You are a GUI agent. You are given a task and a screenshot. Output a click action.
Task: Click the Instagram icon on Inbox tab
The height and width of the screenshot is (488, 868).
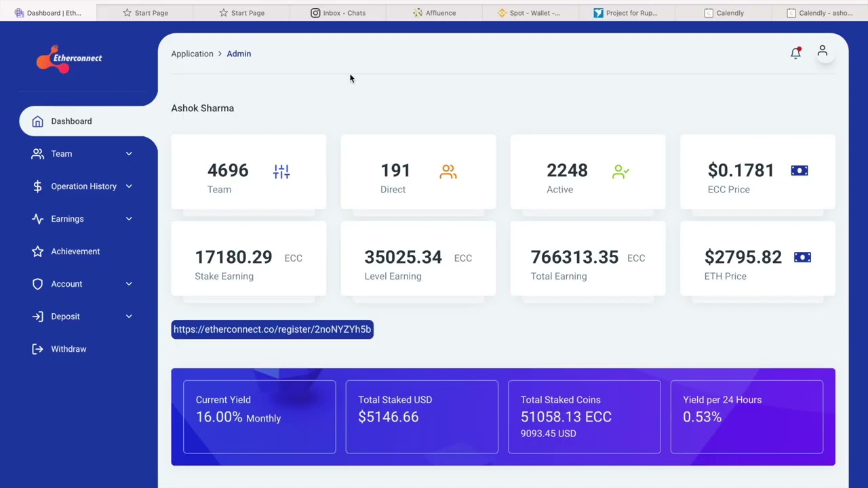click(x=315, y=13)
